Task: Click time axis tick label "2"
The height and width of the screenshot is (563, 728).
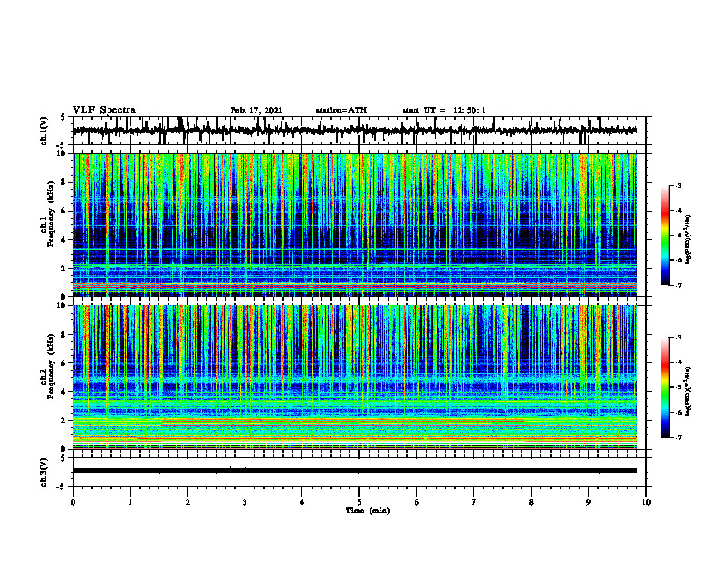Action: click(188, 502)
